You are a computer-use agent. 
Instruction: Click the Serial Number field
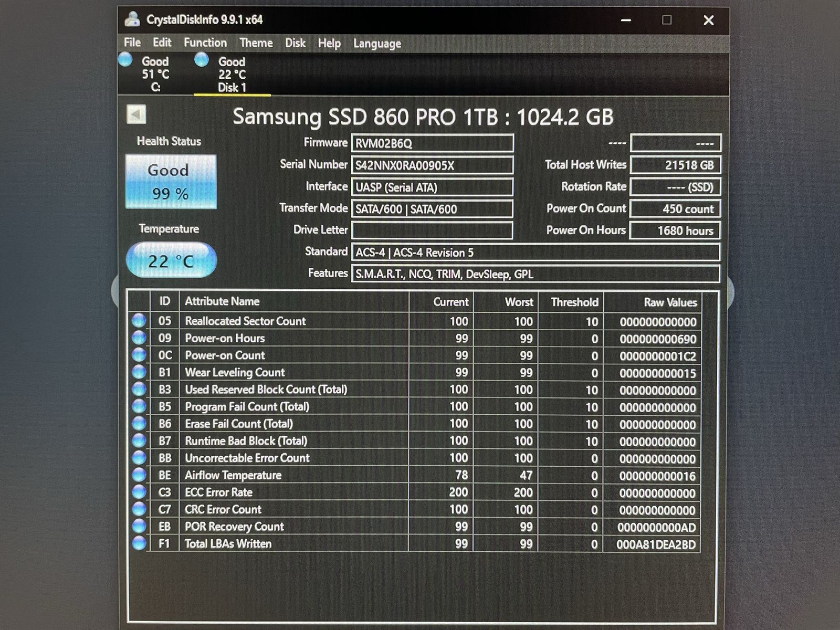(432, 165)
